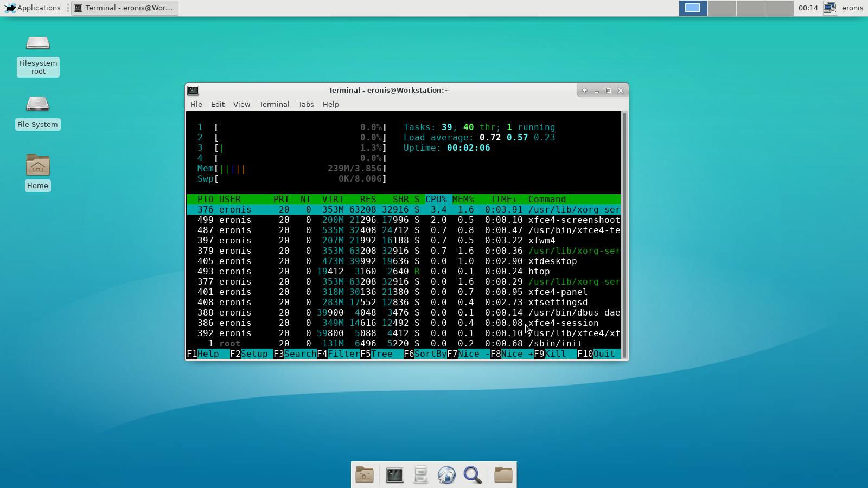Switch to the fourth workspace

779,8
